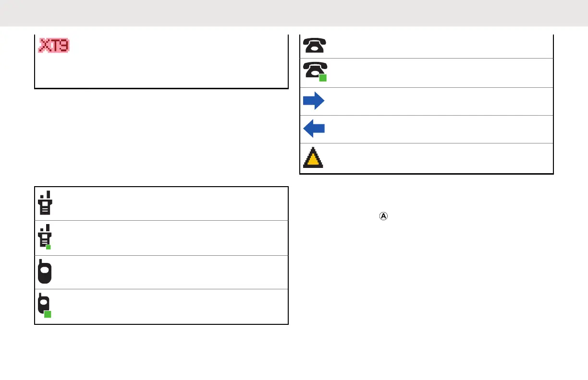Click the pink XT9 icon

54,45
